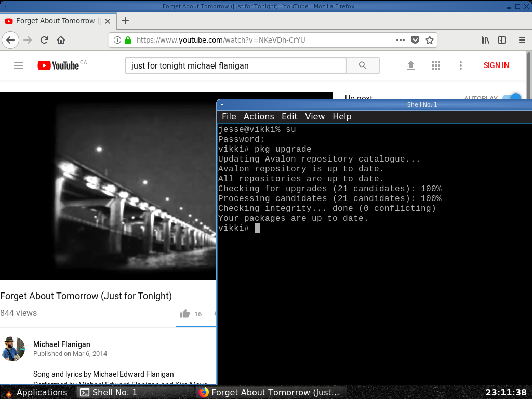The height and width of the screenshot is (399, 532).
Task: Click the like count 16
Action: coord(198,314)
